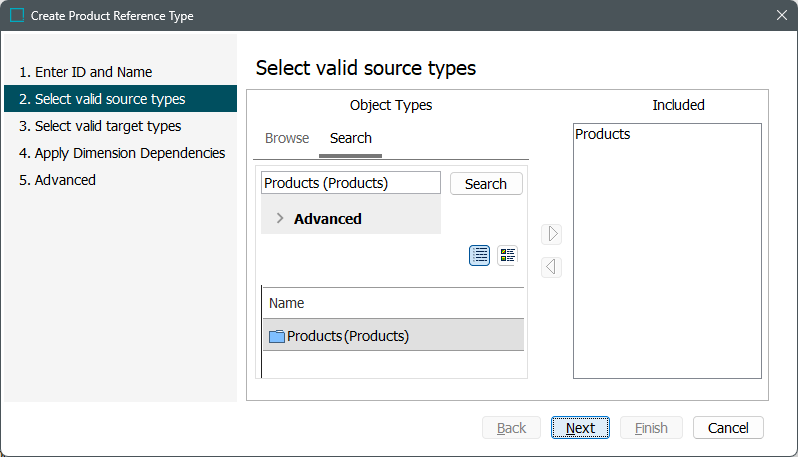Click the Name column header

393,303
